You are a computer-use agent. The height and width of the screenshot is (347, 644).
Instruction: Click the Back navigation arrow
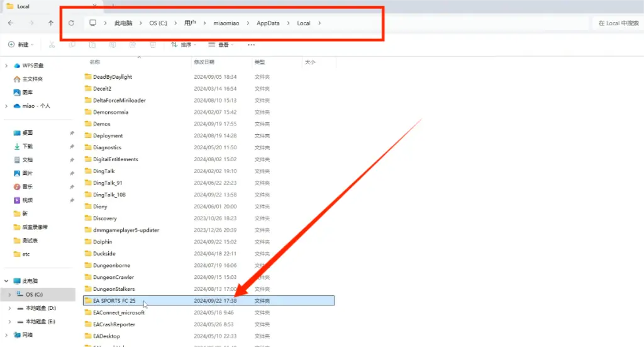tap(11, 23)
